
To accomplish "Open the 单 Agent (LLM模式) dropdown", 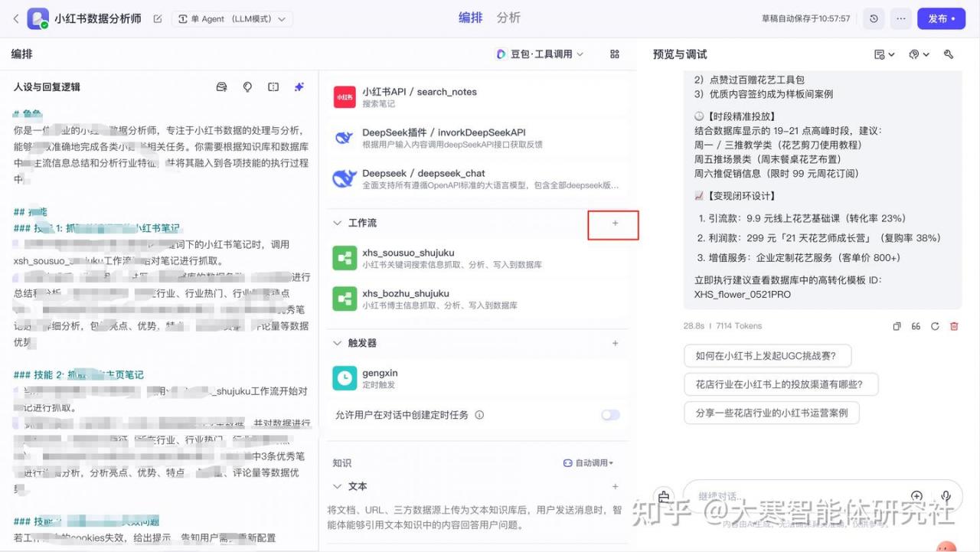I will pyautogui.click(x=233, y=19).
